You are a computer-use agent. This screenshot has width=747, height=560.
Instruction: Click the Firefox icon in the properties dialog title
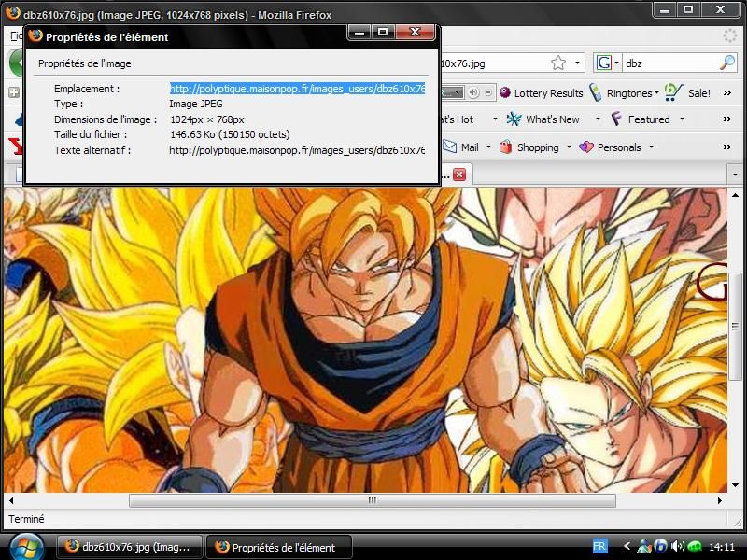click(x=35, y=35)
